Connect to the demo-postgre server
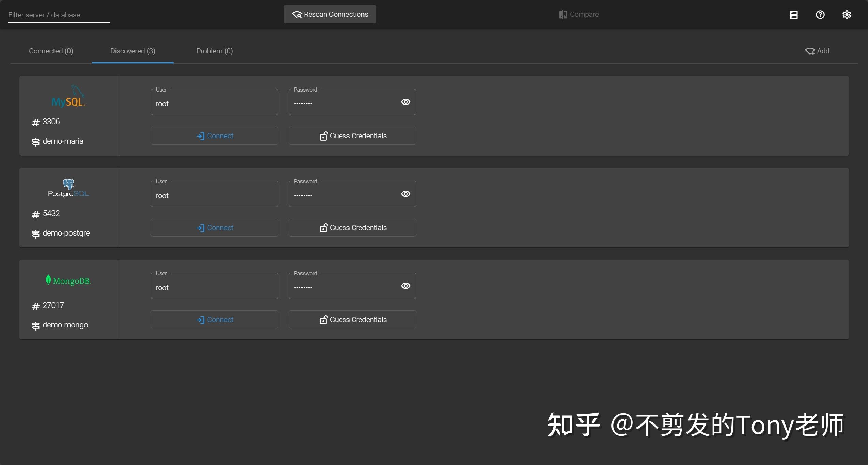The height and width of the screenshot is (465, 868). pos(214,227)
